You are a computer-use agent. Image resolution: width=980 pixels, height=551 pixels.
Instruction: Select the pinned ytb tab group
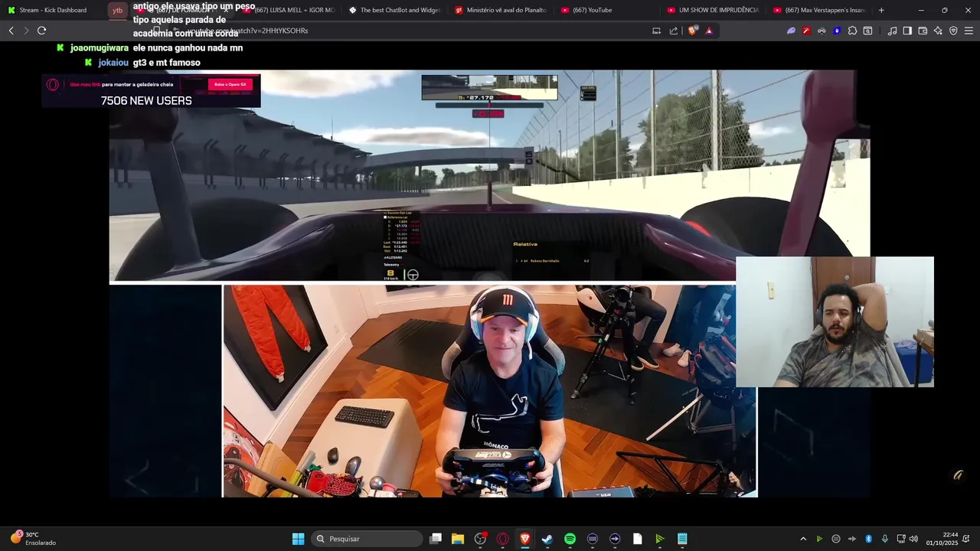[117, 10]
